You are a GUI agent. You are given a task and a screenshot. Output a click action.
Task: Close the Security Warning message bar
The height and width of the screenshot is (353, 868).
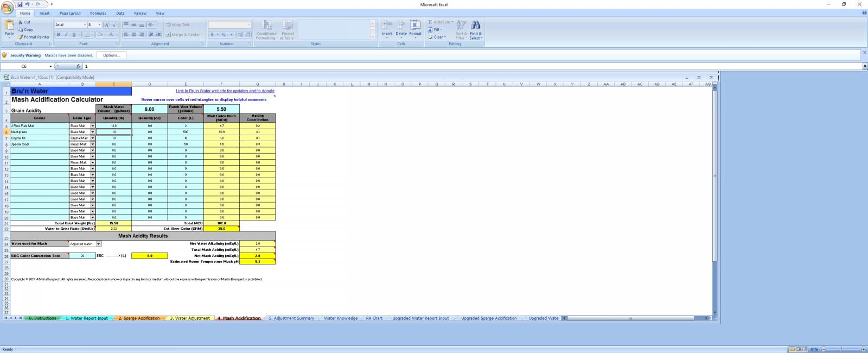[x=864, y=53]
